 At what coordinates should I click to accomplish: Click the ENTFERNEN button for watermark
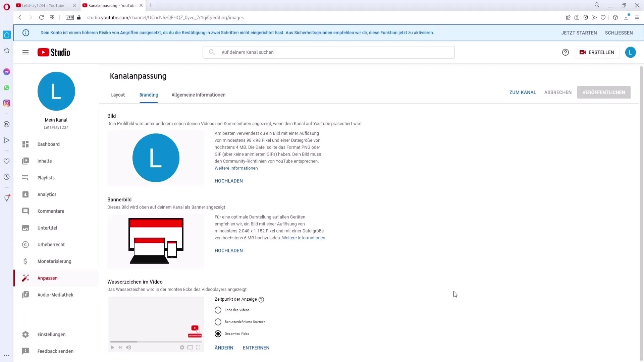coord(257,347)
